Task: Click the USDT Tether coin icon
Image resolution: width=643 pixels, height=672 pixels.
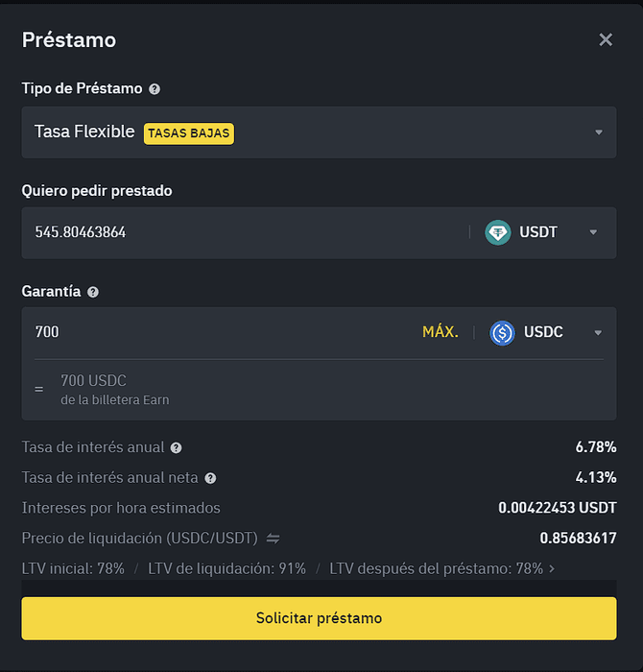Action: [498, 232]
